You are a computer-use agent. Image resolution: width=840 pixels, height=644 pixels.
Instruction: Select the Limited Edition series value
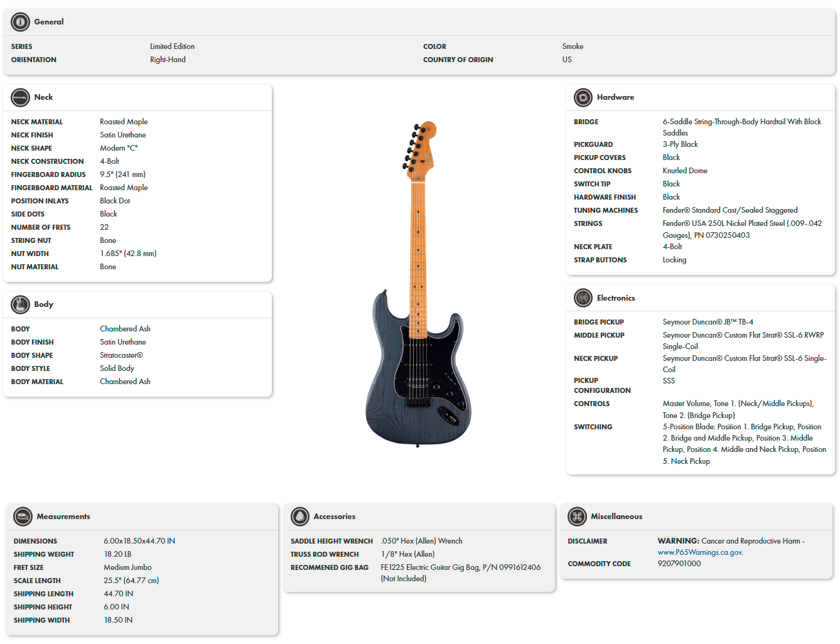pyautogui.click(x=172, y=46)
